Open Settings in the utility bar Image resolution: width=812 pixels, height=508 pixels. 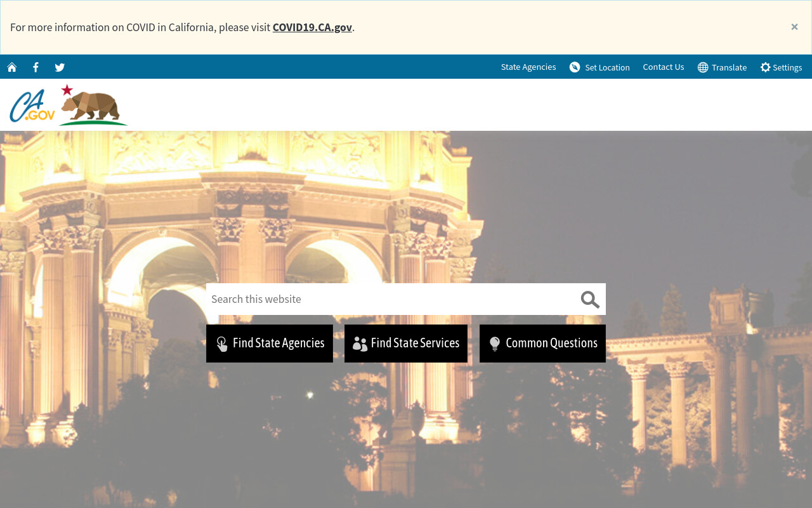click(781, 67)
